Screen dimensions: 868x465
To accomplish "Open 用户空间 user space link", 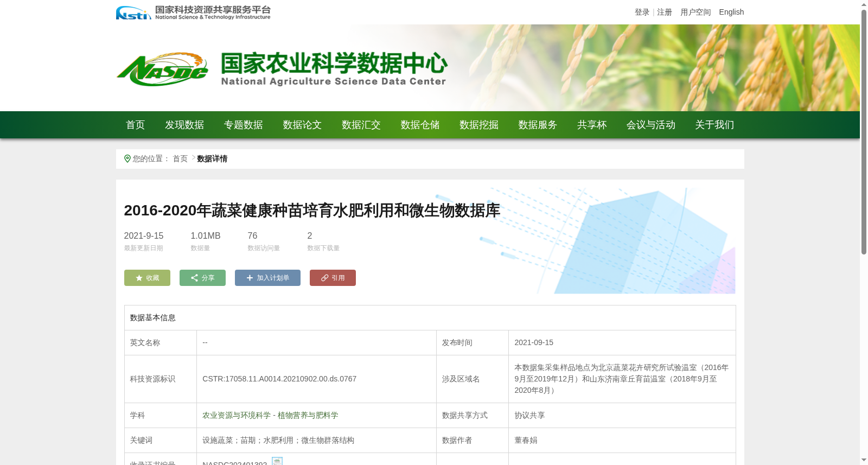I will point(695,12).
